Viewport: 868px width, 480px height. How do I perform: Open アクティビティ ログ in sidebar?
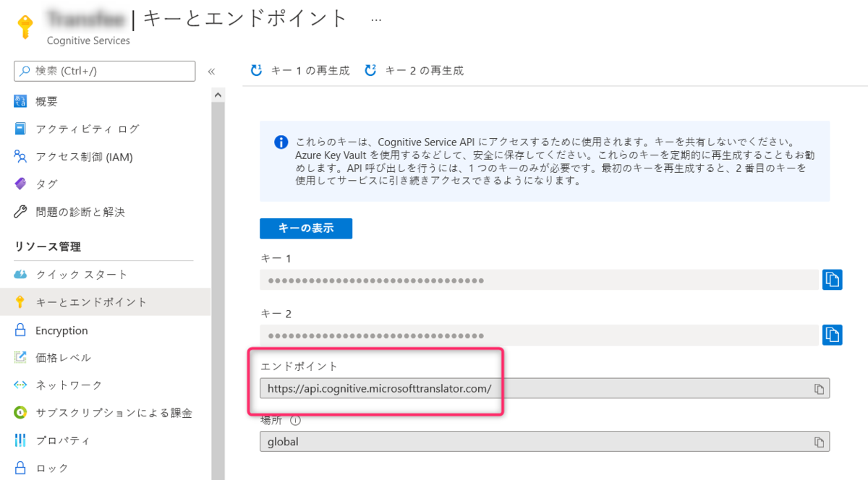coord(87,129)
